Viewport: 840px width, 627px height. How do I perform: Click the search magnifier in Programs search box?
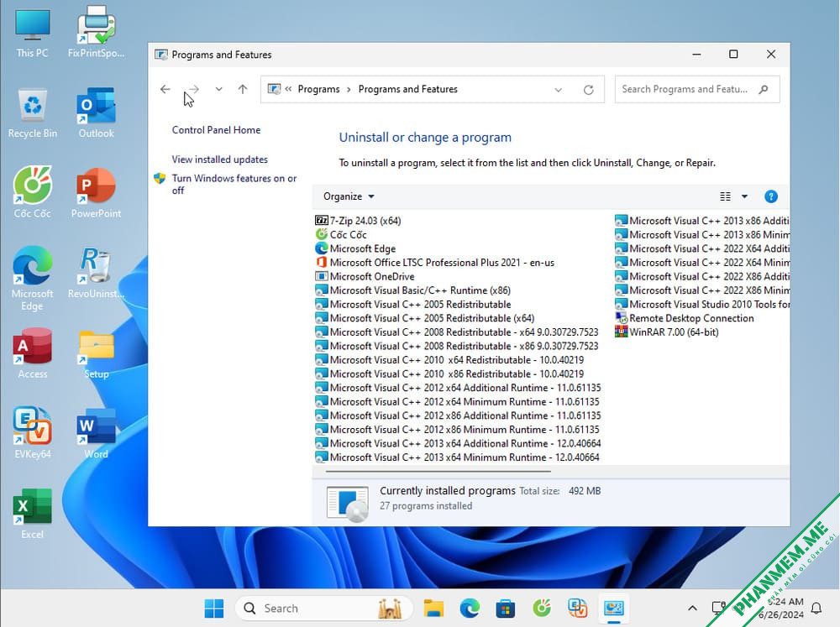[764, 90]
